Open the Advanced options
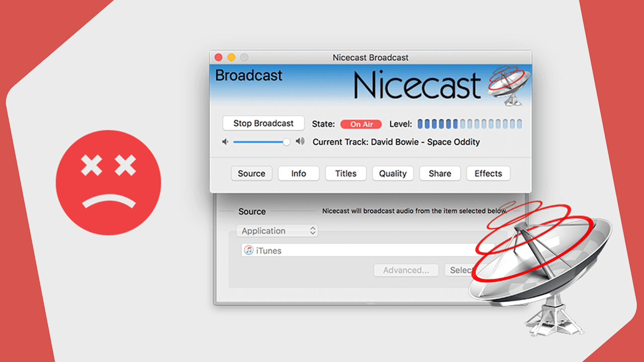 coord(406,270)
